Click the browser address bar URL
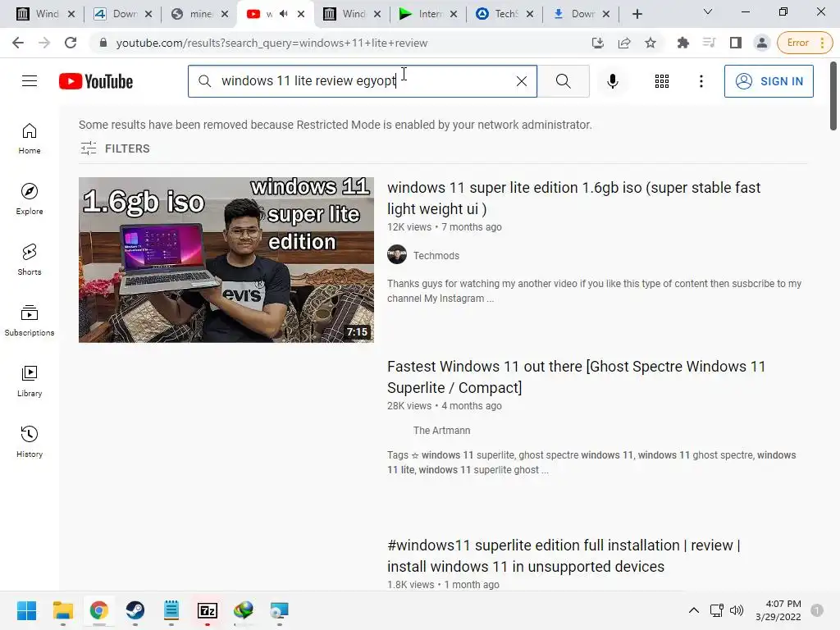The width and height of the screenshot is (840, 630). click(x=272, y=43)
